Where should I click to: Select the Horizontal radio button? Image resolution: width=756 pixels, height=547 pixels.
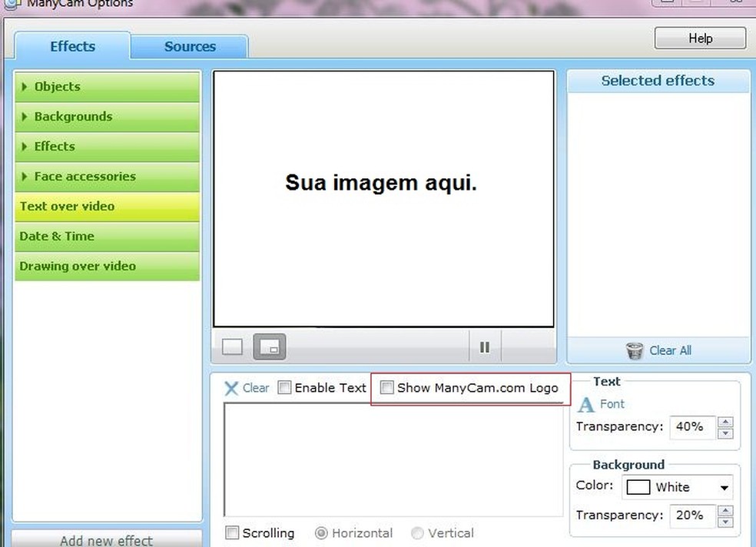(x=321, y=533)
